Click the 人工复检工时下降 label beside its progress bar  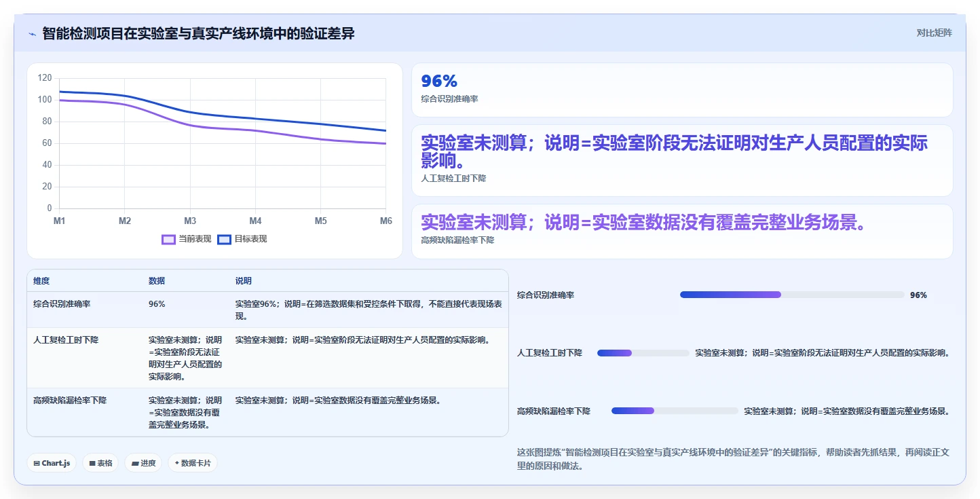[x=550, y=353]
